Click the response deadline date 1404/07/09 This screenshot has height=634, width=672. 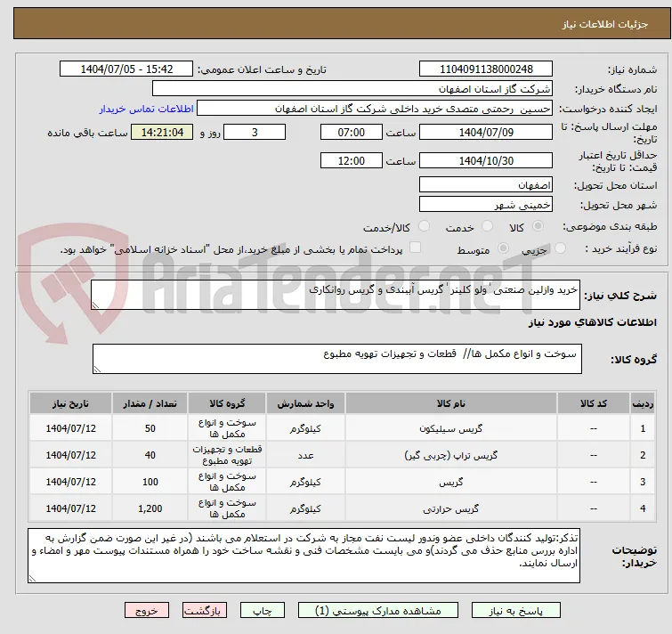[486, 132]
